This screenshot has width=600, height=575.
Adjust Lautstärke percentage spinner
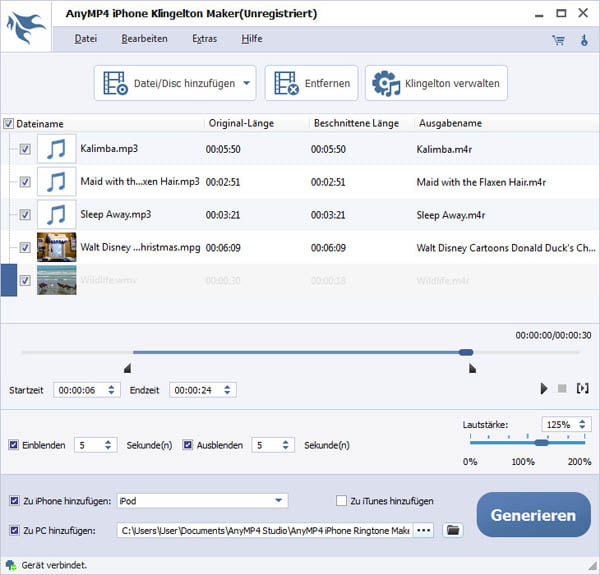pyautogui.click(x=582, y=424)
